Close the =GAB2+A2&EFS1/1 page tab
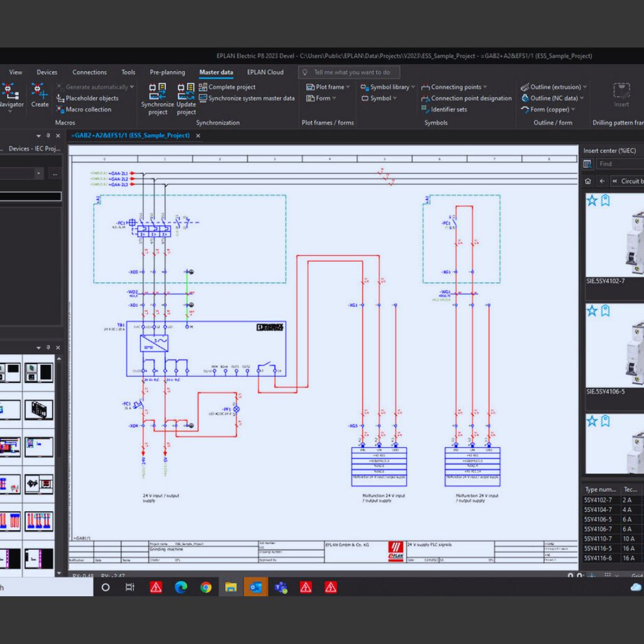The width and height of the screenshot is (644, 644). click(198, 136)
